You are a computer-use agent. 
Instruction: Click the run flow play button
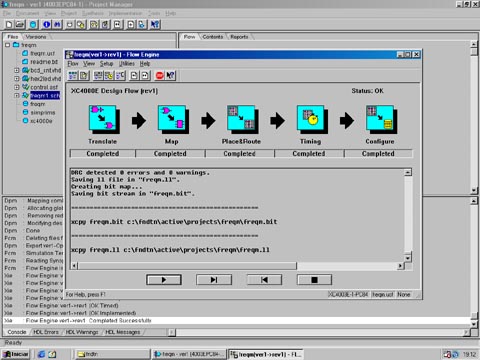[x=164, y=280]
